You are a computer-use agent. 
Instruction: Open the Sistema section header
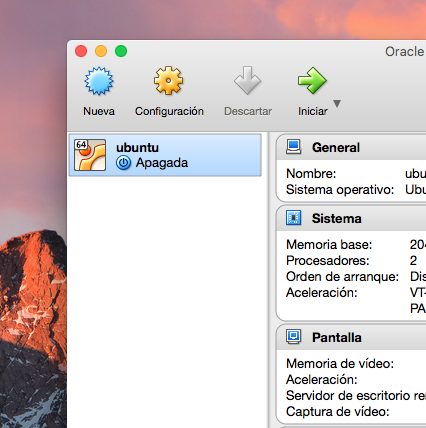point(351,218)
